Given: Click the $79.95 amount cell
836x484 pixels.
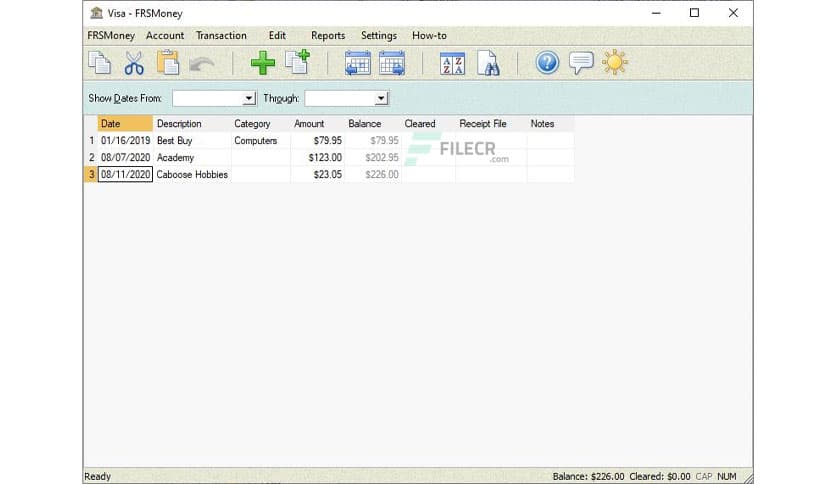Looking at the screenshot, I should [x=318, y=141].
